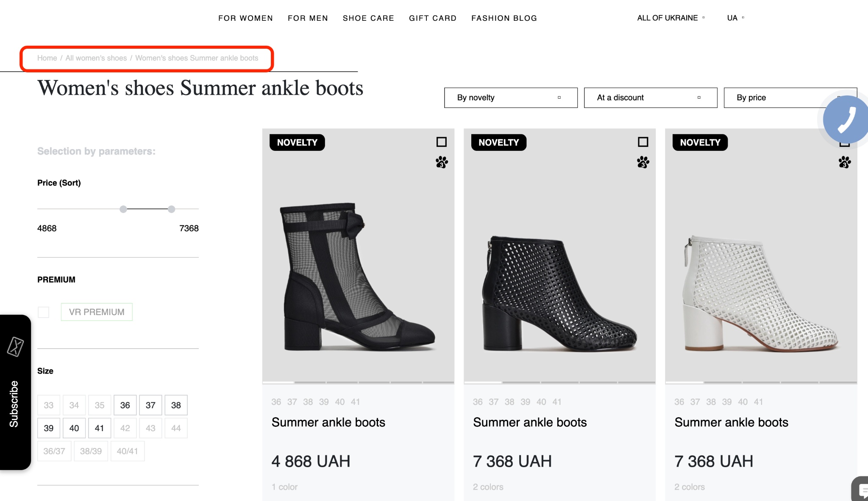
Task: Go to Home via the breadcrumb link
Action: pyautogui.click(x=47, y=58)
